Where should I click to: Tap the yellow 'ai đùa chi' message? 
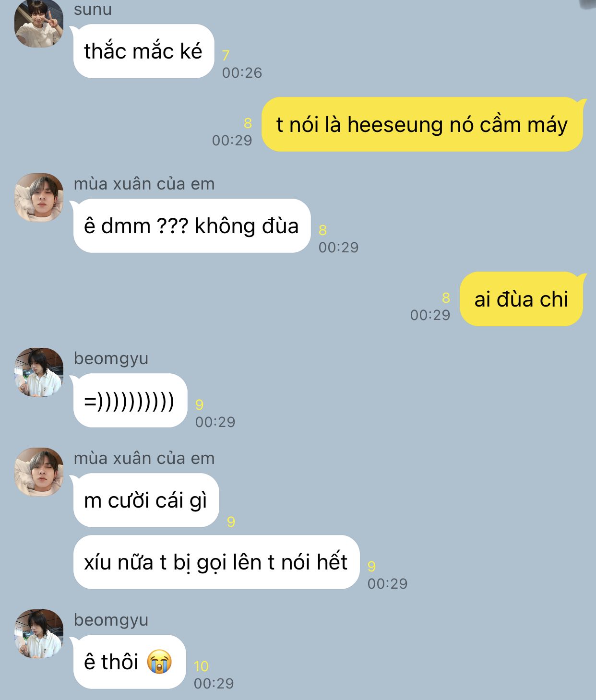[523, 299]
